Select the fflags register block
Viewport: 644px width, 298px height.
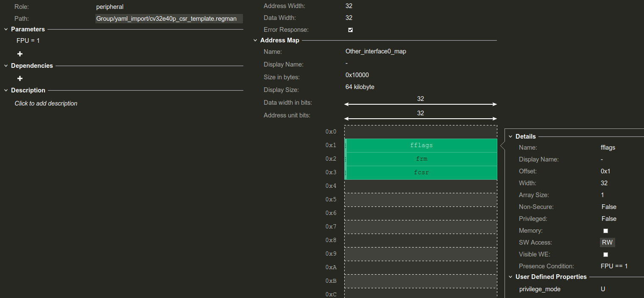(421, 145)
